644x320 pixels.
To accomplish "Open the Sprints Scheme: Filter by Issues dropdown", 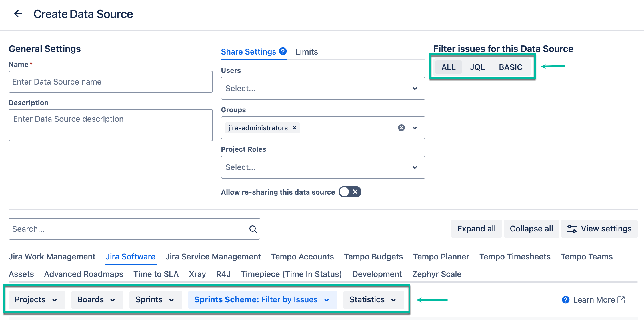I will tap(262, 299).
